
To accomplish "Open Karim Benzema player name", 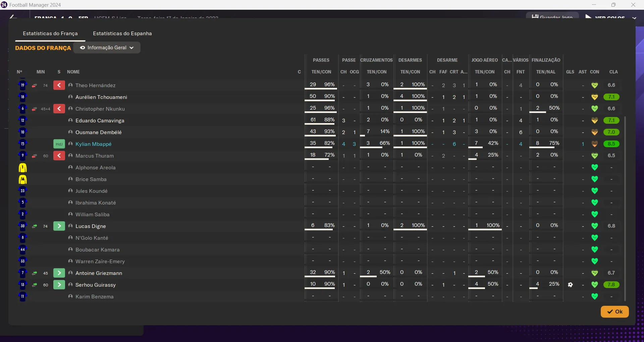I will tap(95, 297).
